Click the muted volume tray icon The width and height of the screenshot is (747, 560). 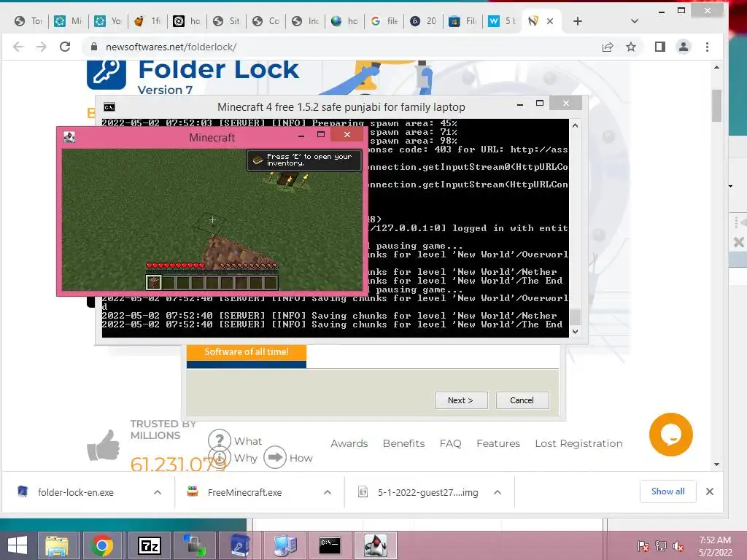pos(678,546)
